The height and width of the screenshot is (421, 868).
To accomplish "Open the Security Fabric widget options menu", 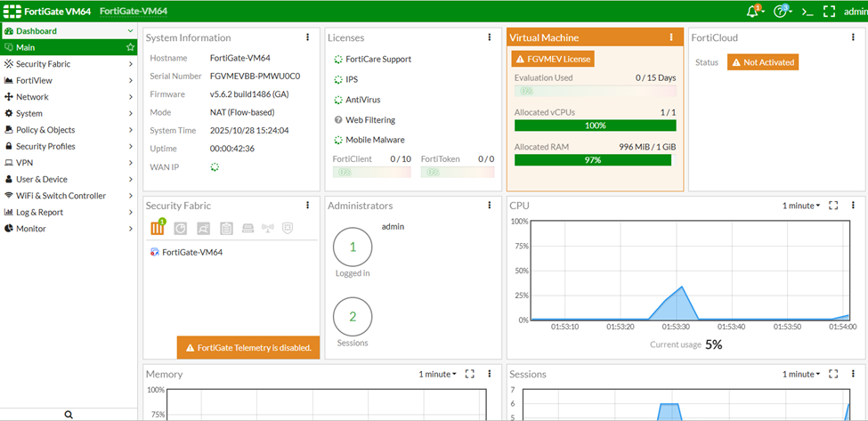I will click(308, 206).
